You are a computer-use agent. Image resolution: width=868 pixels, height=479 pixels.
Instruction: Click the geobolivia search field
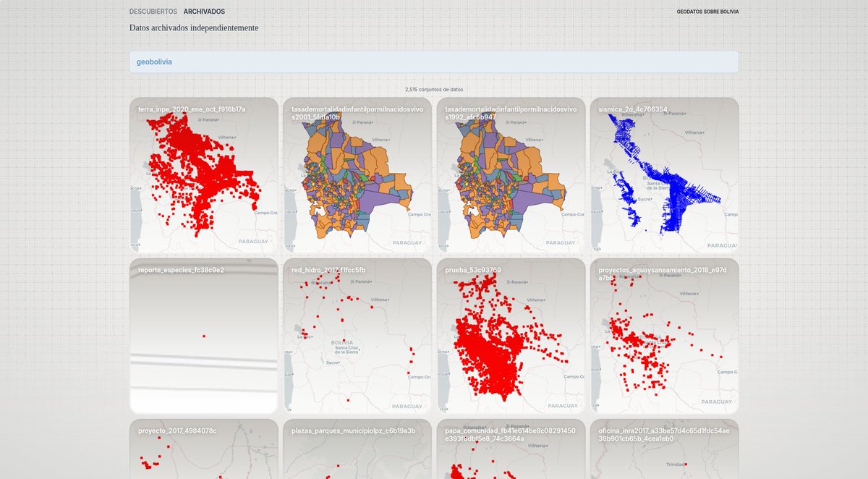tap(434, 62)
